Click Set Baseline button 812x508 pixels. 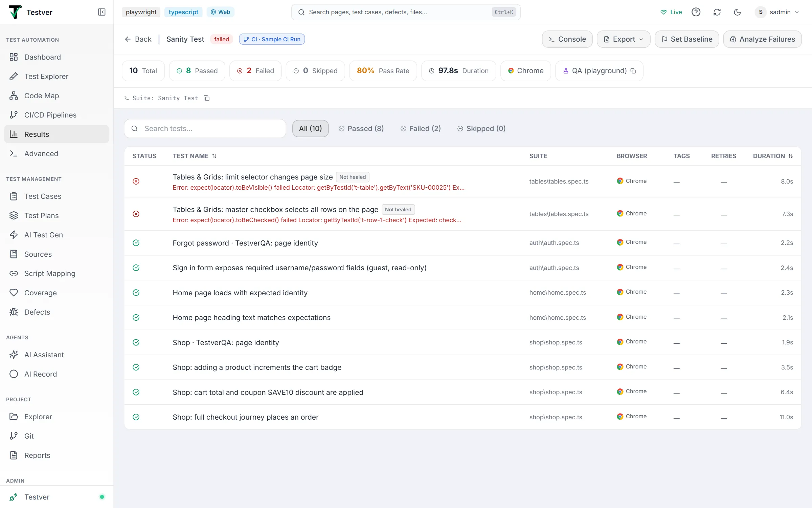coord(686,39)
